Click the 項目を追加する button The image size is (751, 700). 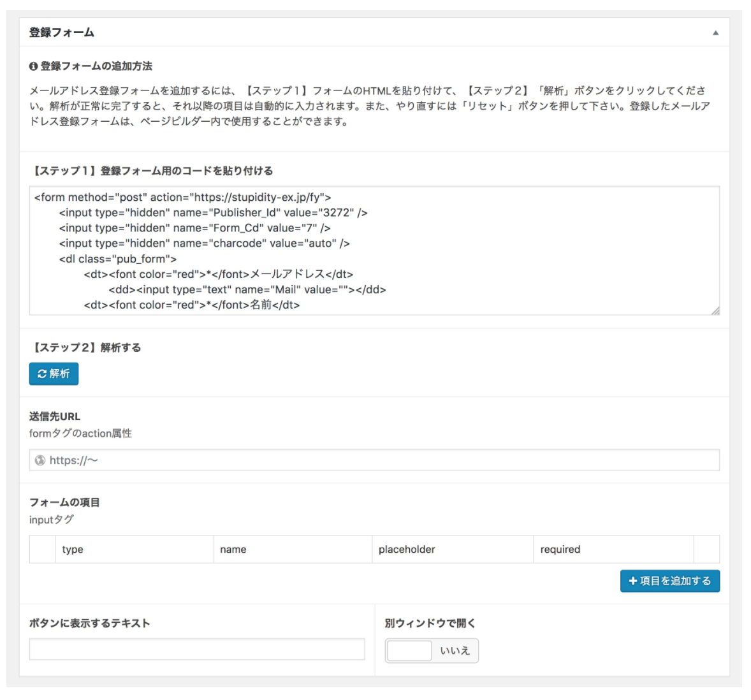pos(670,581)
